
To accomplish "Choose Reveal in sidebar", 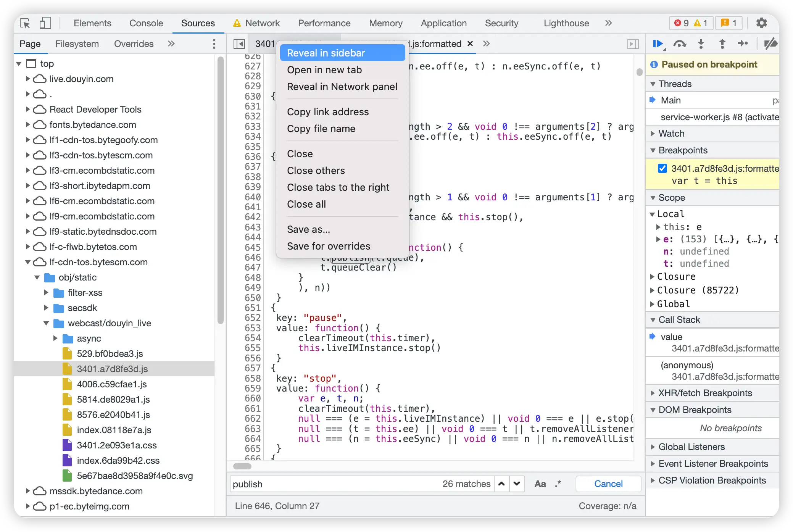I will 342,53.
